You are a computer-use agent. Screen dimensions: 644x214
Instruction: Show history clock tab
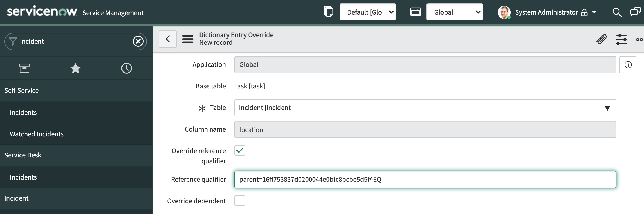pyautogui.click(x=127, y=68)
